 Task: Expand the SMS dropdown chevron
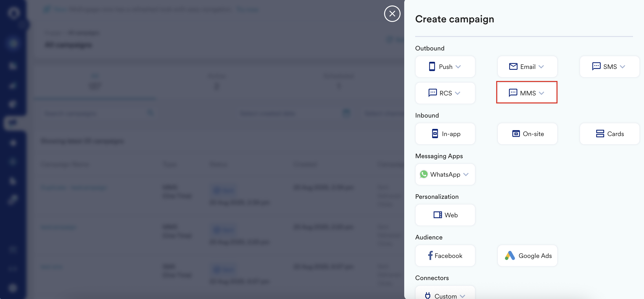coord(623,67)
